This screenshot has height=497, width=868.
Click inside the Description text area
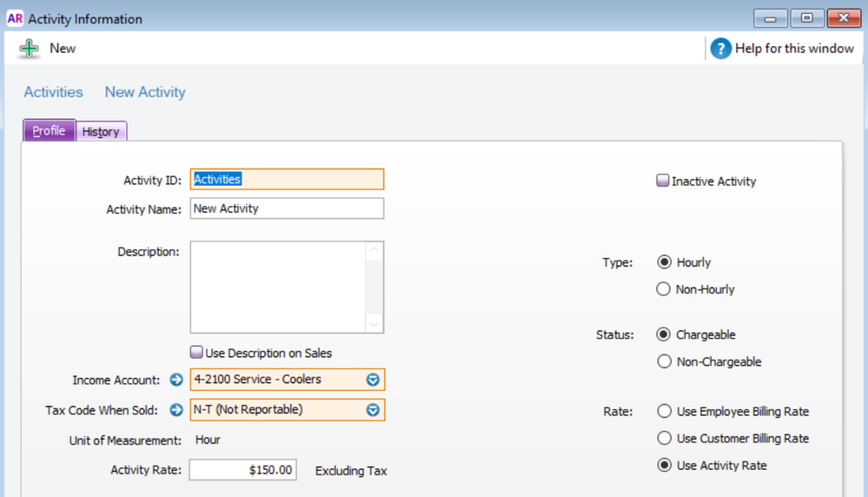click(278, 287)
